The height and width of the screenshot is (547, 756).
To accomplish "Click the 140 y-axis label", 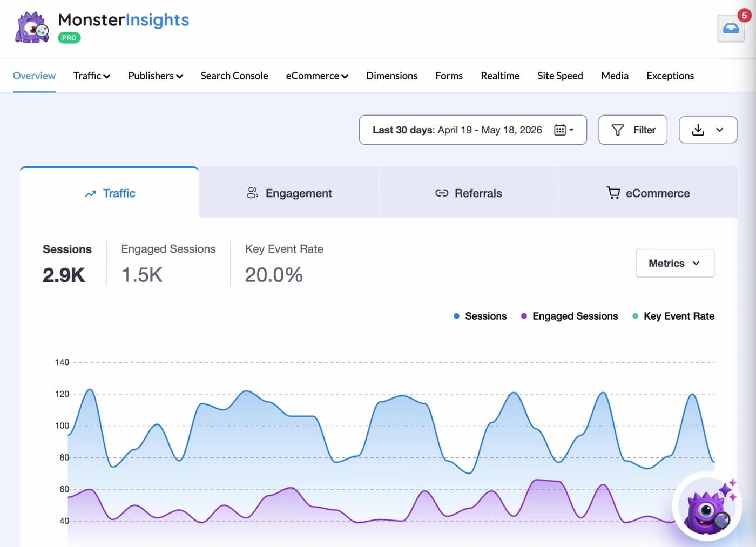I will (62, 362).
